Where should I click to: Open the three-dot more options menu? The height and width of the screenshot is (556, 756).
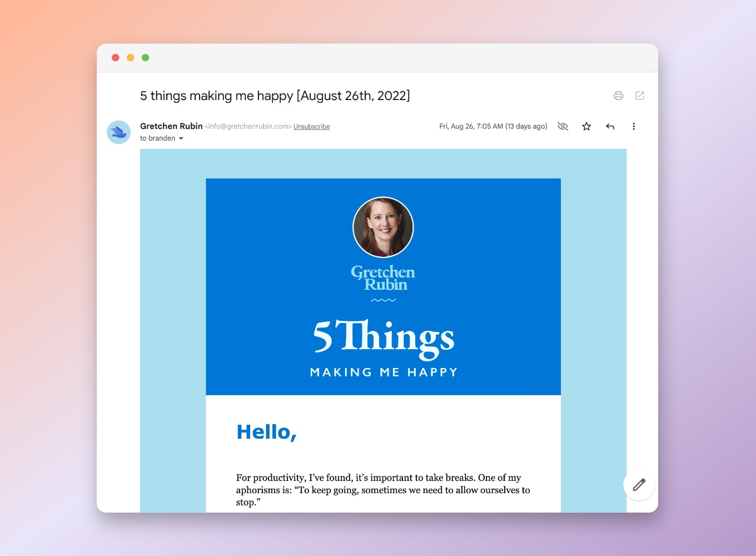(x=634, y=126)
